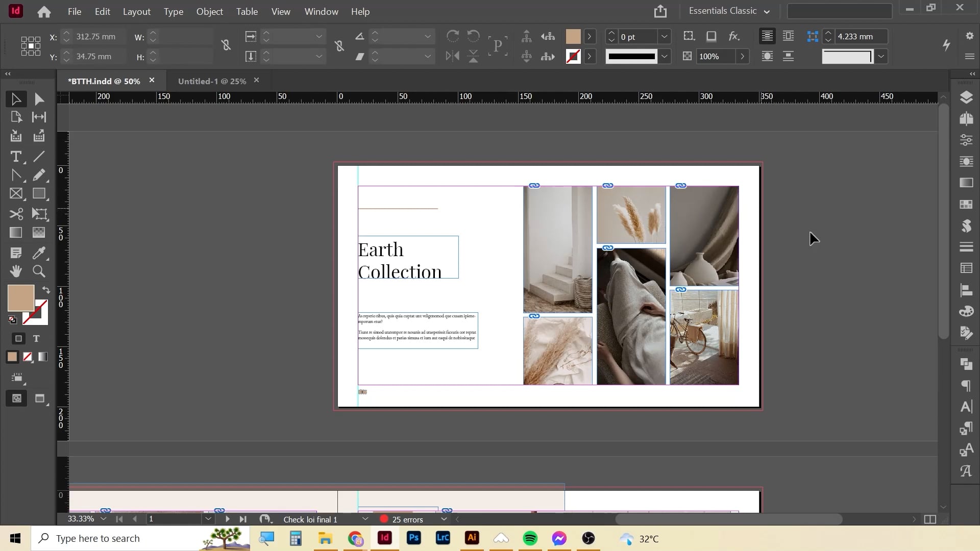Screen dimensions: 980x551
Task: Apply gradient to the selection
Action: coord(43,357)
